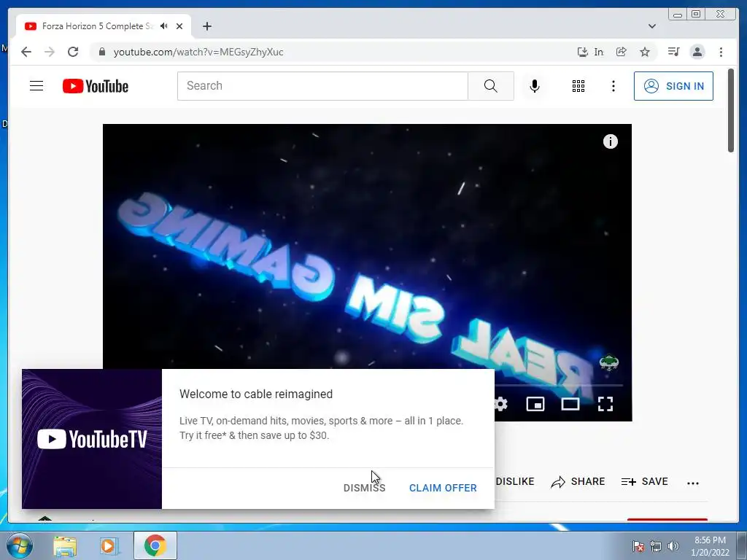747x560 pixels.
Task: Open the YouTube guide hamburger menu
Action: 36,86
